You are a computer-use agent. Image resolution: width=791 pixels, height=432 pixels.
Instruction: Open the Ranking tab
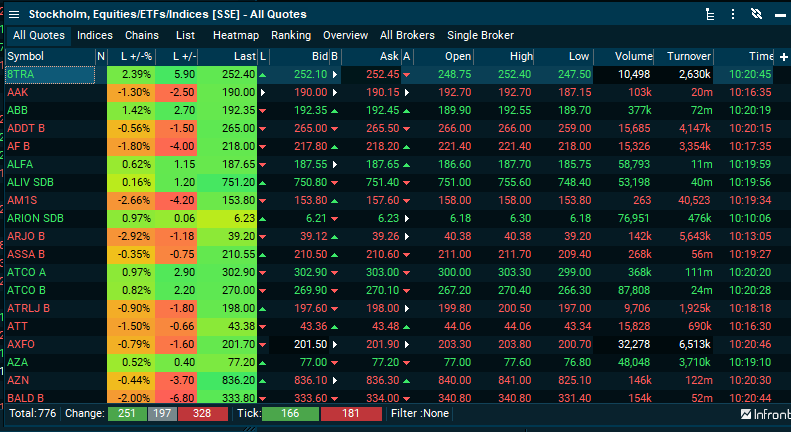[x=291, y=35]
